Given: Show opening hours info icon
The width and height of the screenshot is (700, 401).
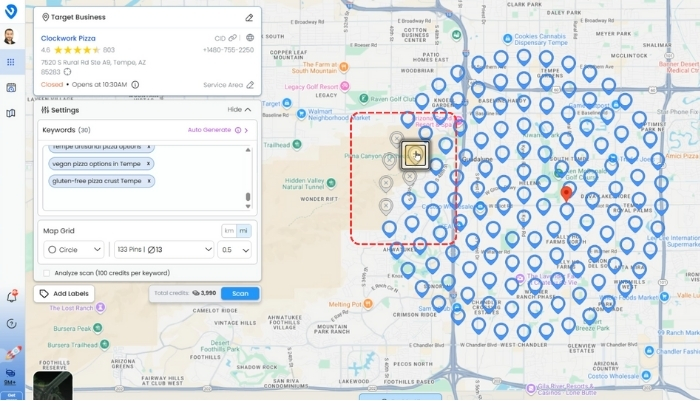Looking at the screenshot, I should (x=135, y=84).
